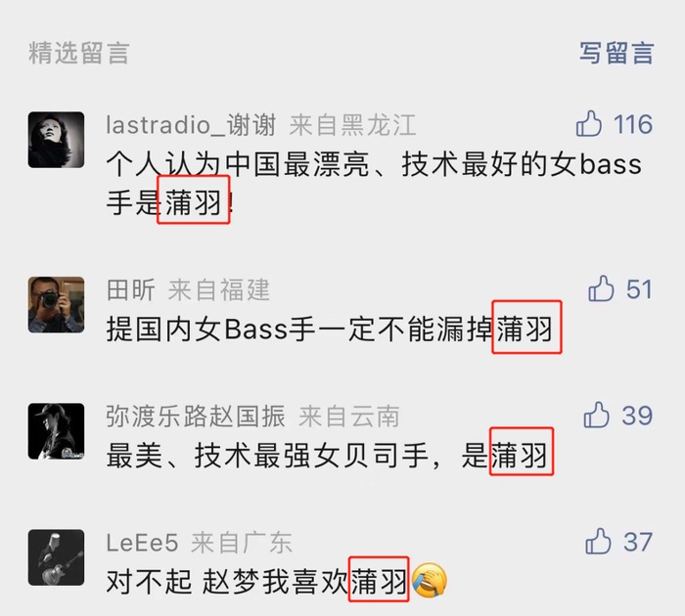This screenshot has width=685, height=616.
Task: Click the 51 like count
Action: pyautogui.click(x=639, y=289)
